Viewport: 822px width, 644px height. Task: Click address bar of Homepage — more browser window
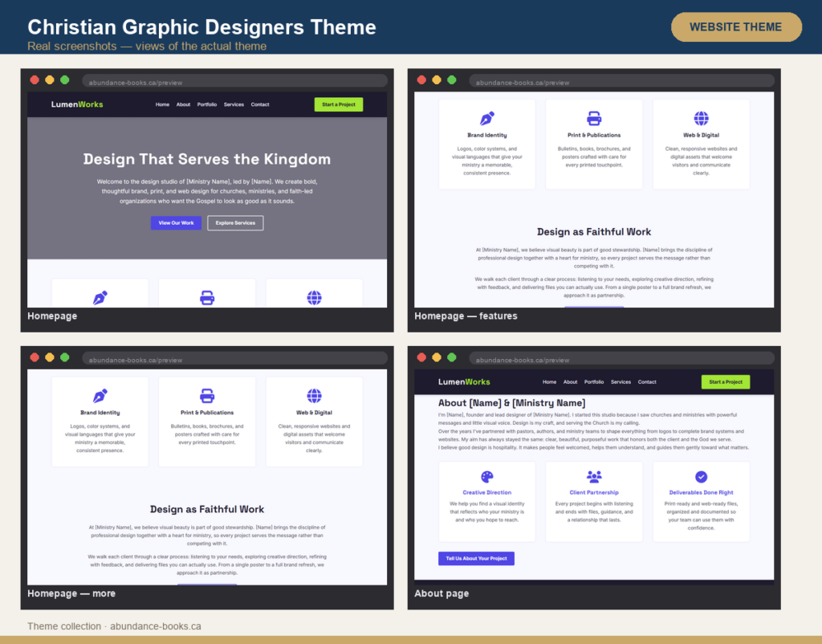point(235,359)
